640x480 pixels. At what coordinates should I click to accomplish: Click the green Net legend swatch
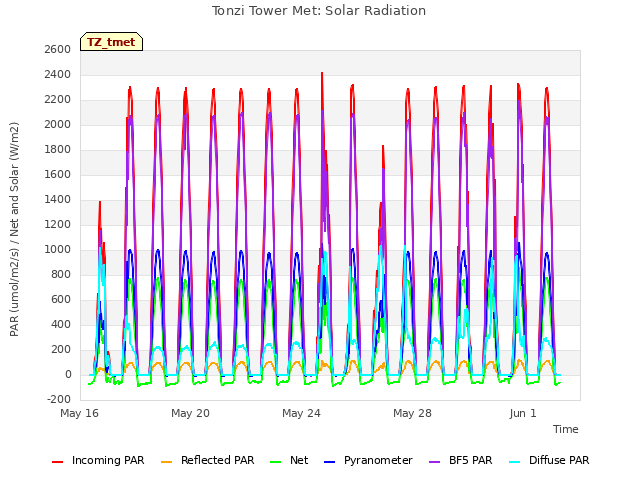276,462
